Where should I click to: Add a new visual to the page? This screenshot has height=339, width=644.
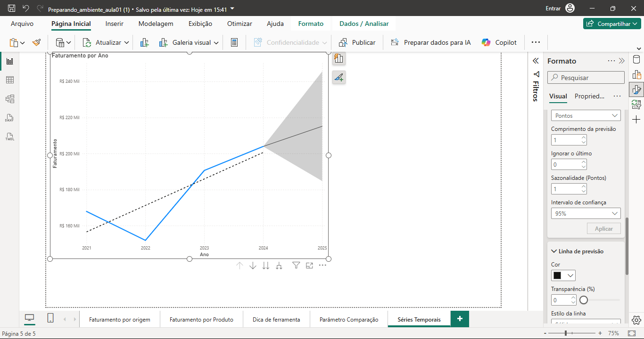(x=145, y=42)
